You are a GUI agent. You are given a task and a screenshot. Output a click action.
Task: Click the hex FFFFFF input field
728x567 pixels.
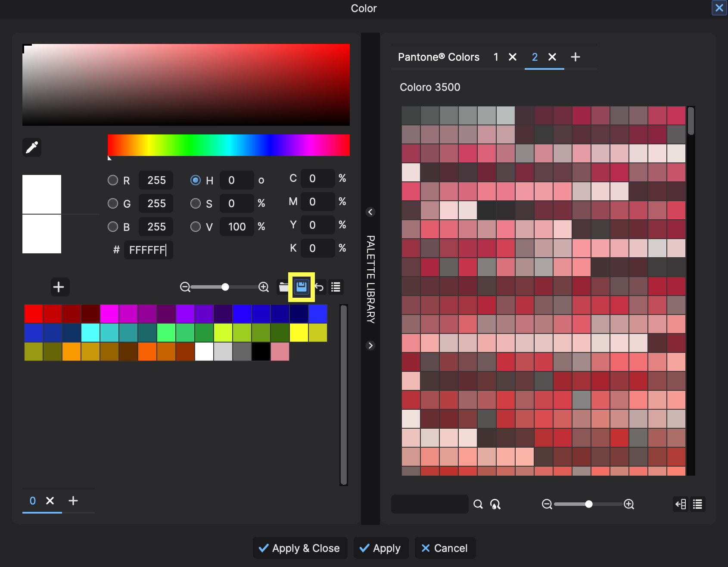click(x=148, y=250)
